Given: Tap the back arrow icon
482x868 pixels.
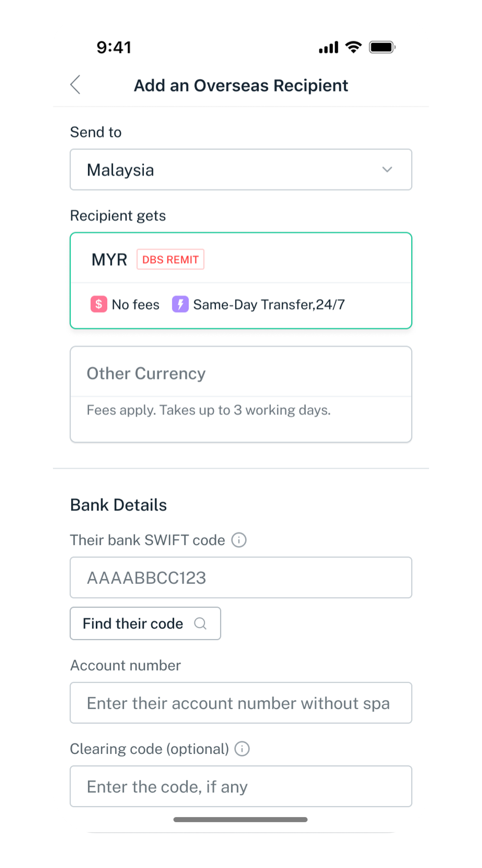Looking at the screenshot, I should [x=75, y=85].
